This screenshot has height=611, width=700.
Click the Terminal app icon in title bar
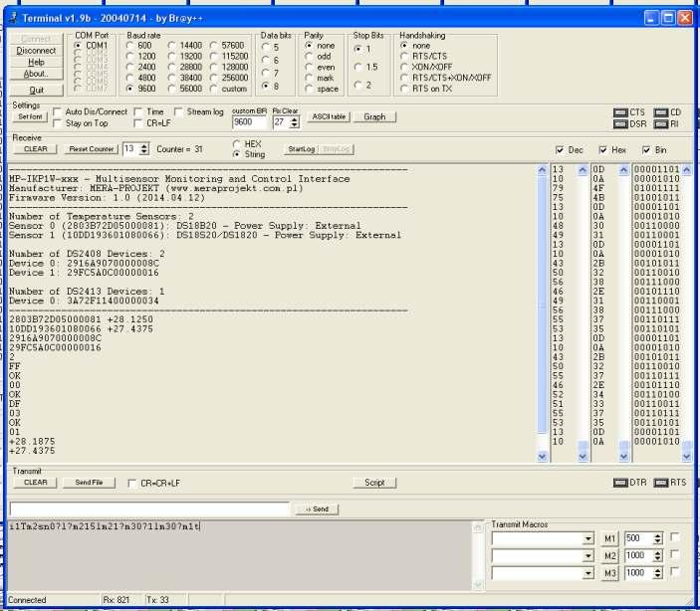(x=13, y=18)
